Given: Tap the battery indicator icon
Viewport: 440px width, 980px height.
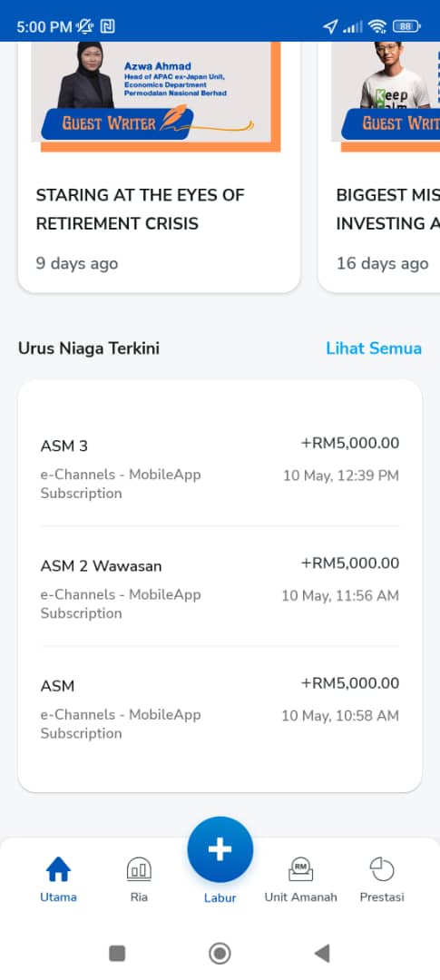Looking at the screenshot, I should (406, 26).
